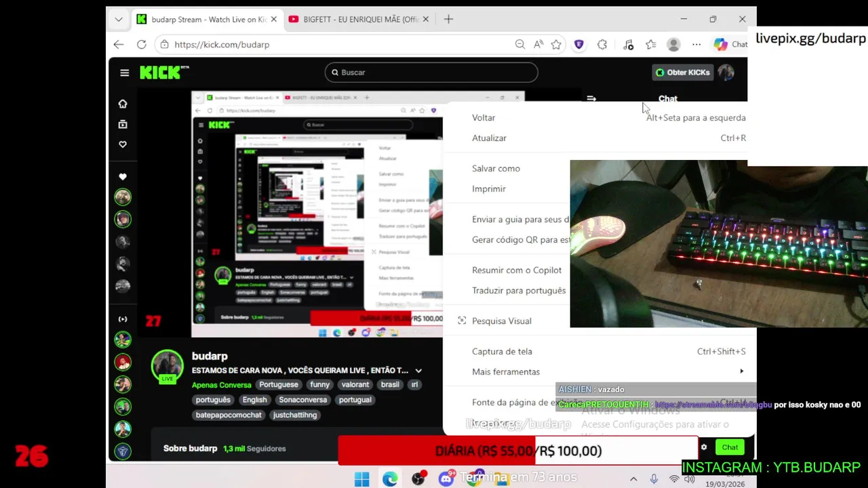
Task: Click the zoom-out magnifier in address bar
Action: click(520, 45)
